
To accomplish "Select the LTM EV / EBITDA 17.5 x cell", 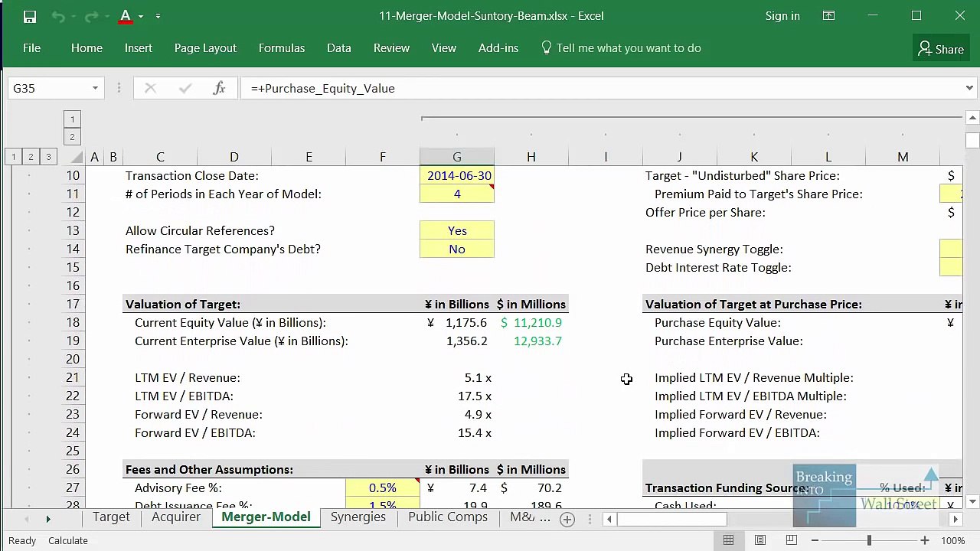I will [x=457, y=396].
